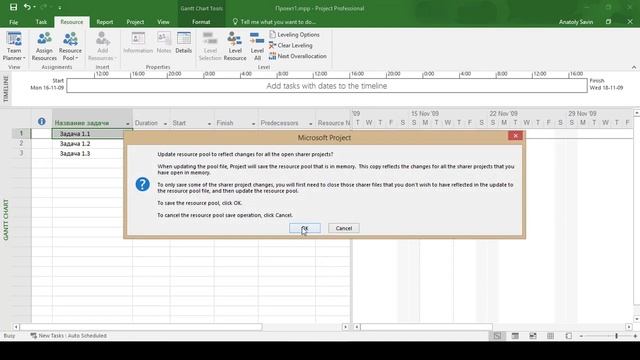The height and width of the screenshot is (360, 640).
Task: Open the Start column filter dropdown
Action: pyautogui.click(x=209, y=123)
